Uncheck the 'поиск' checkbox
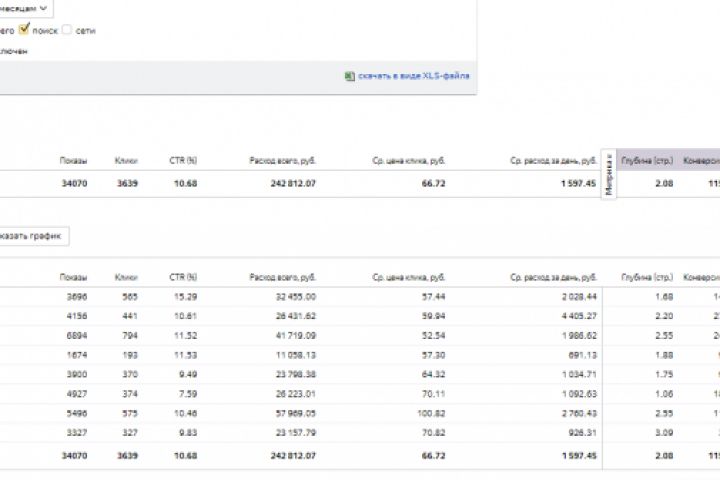 coord(25,30)
